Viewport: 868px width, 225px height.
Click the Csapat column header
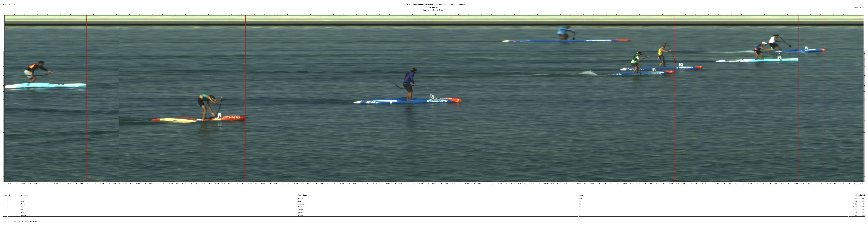point(581,195)
